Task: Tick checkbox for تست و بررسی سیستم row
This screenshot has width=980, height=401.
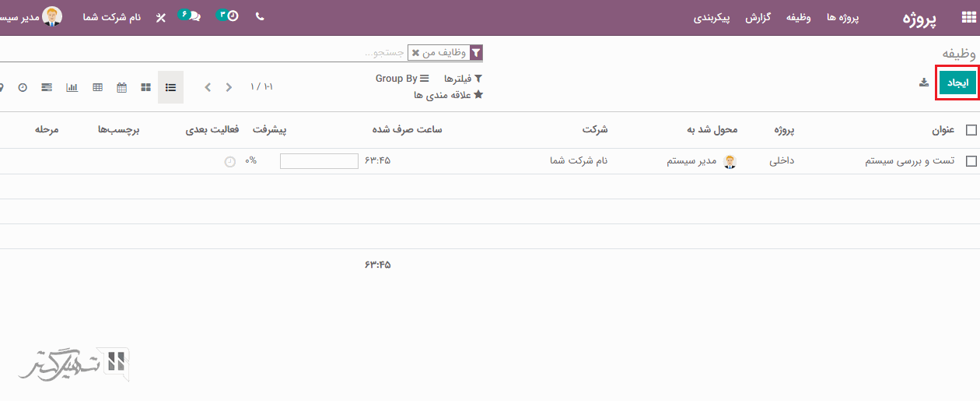Action: [971, 161]
